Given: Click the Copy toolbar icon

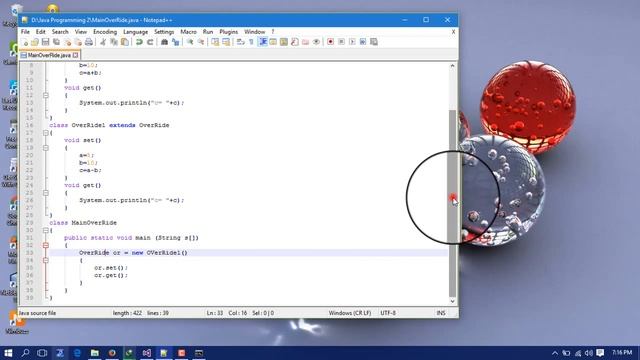Looking at the screenshot, I should click(x=113, y=42).
